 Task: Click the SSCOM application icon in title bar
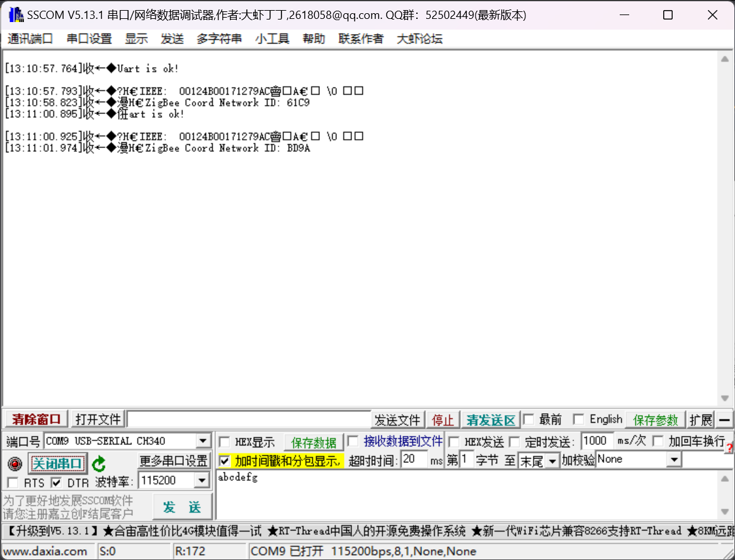pyautogui.click(x=14, y=14)
